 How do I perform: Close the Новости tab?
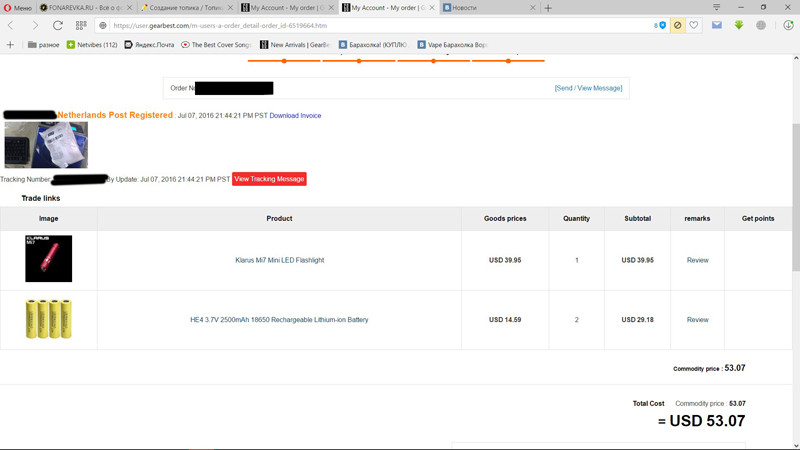pyautogui.click(x=533, y=8)
